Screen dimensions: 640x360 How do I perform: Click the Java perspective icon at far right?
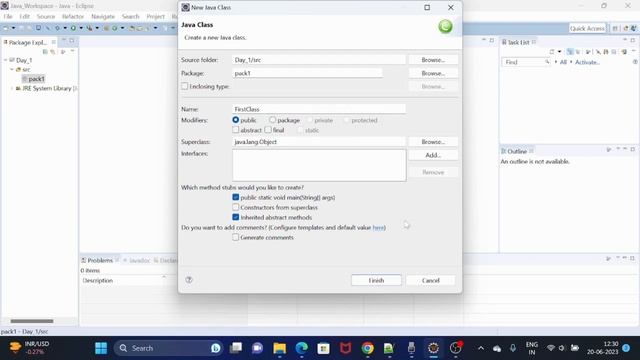coord(633,28)
